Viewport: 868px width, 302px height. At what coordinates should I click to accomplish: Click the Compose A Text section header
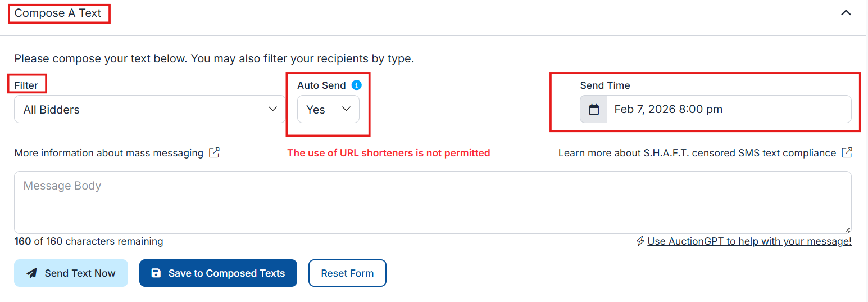[58, 13]
